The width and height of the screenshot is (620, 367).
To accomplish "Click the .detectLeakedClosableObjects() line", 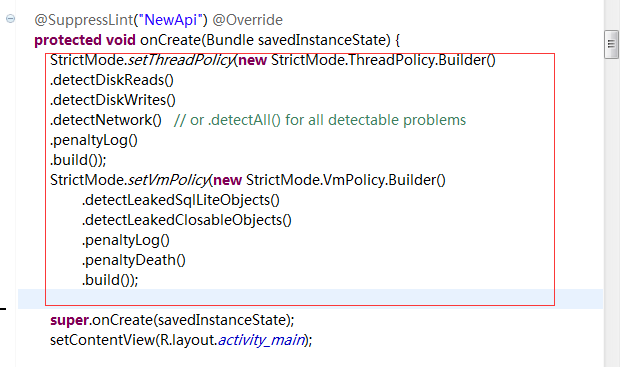I will 187,220.
